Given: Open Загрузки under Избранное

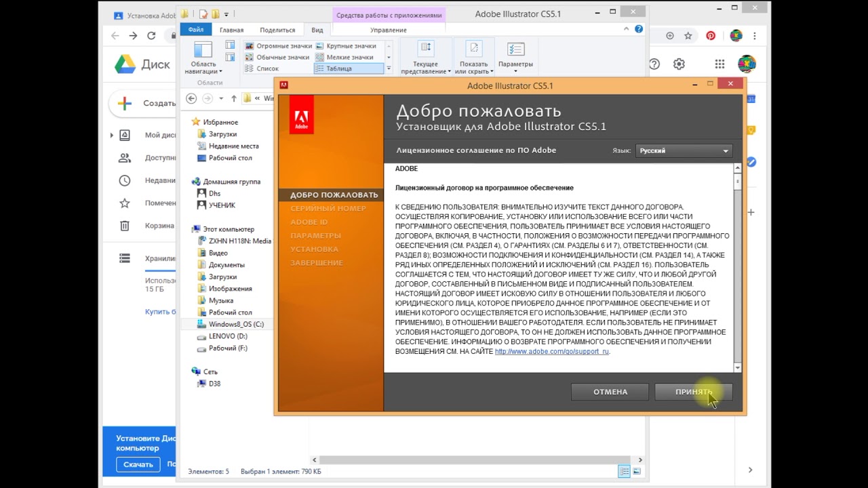Looking at the screenshot, I should 217,134.
